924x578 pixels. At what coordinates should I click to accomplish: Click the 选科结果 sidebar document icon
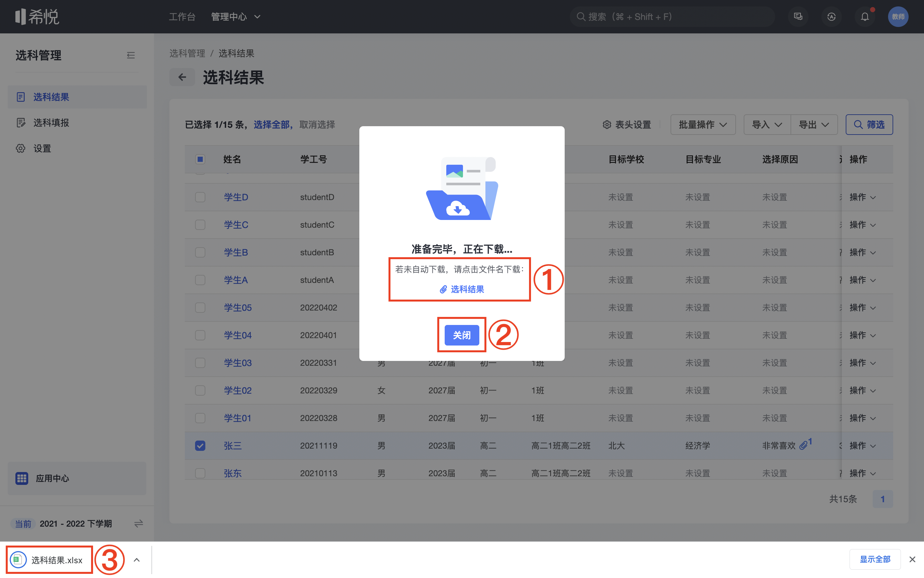(21, 97)
